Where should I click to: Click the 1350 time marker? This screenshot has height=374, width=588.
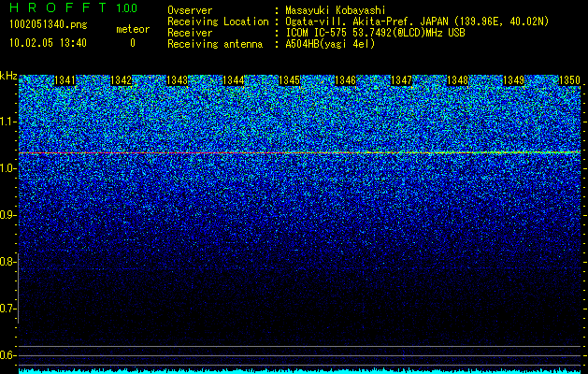tap(570, 80)
